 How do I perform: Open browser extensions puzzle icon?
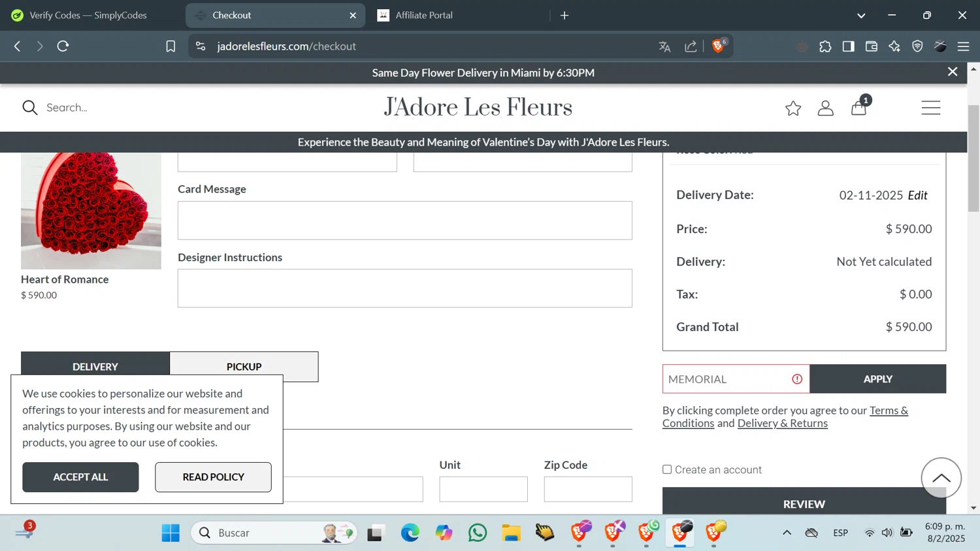[825, 46]
